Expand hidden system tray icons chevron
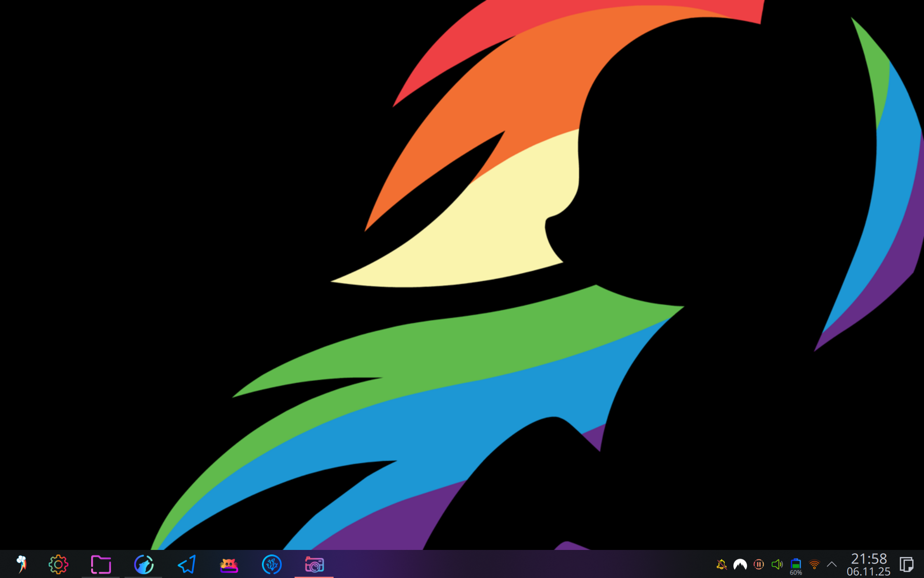The height and width of the screenshot is (578, 924). (832, 564)
